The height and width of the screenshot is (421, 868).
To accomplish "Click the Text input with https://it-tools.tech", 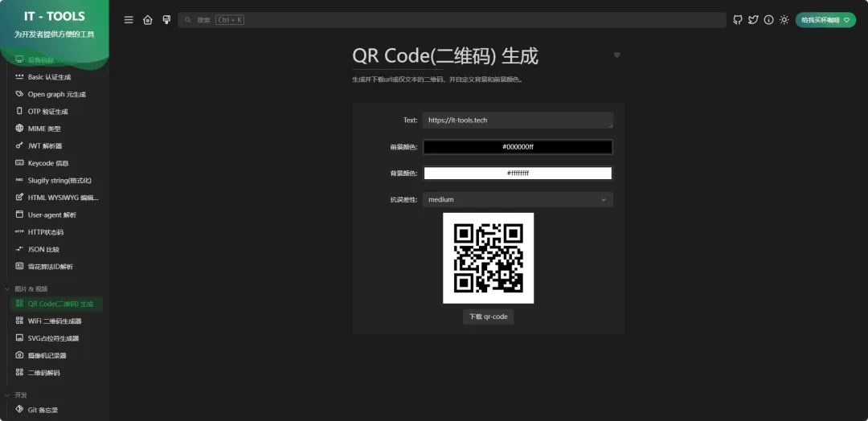I will click(518, 120).
